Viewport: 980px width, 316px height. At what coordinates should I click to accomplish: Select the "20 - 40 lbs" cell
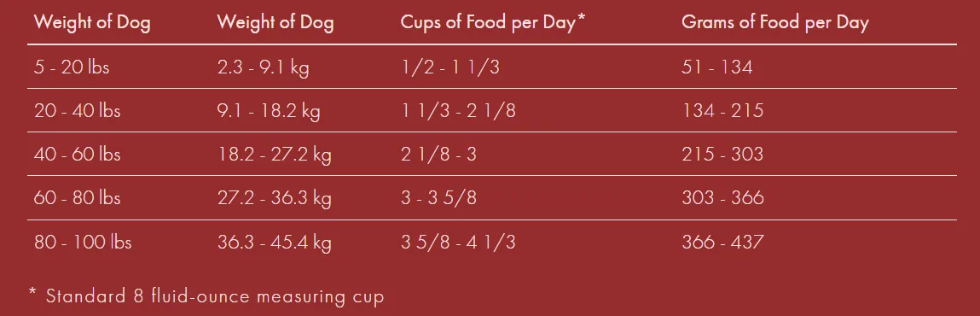pos(77,111)
